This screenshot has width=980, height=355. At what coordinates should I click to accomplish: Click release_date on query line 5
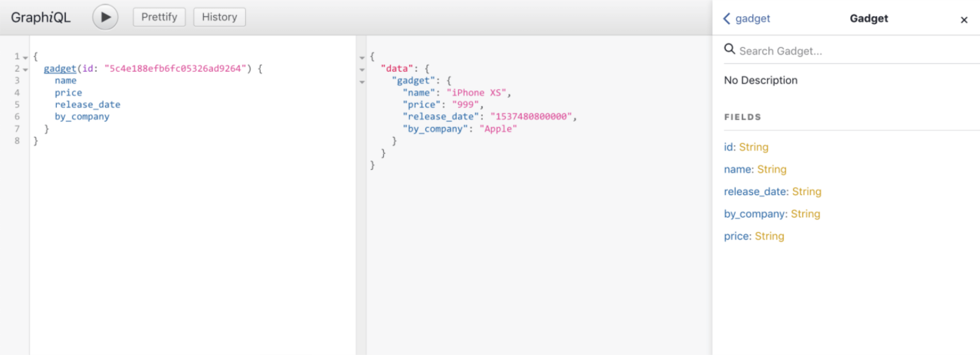[x=87, y=105]
